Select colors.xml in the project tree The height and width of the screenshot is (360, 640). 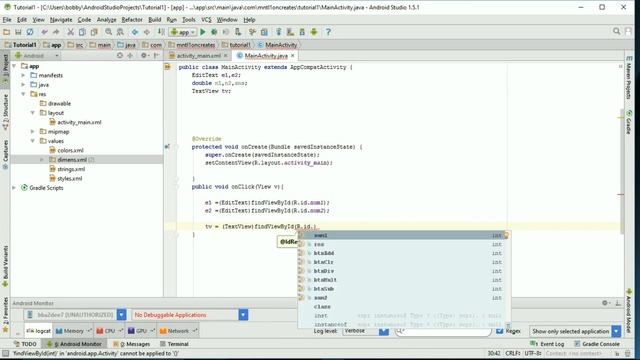pos(70,150)
